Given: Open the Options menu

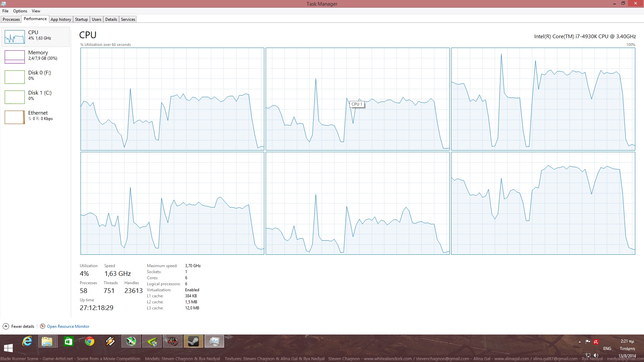Looking at the screenshot, I should coord(20,11).
